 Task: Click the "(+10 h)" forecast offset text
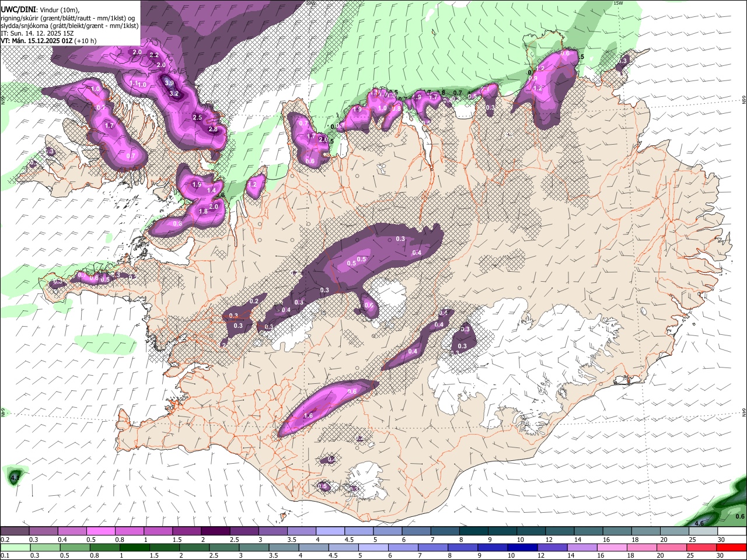tap(85, 41)
